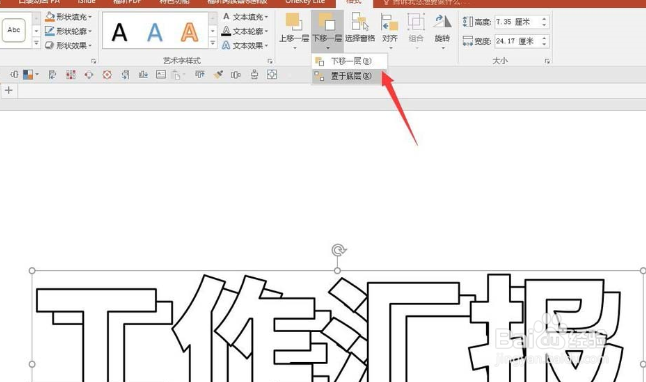Click the rotation handle above the text box
The height and width of the screenshot is (382, 646).
point(338,250)
